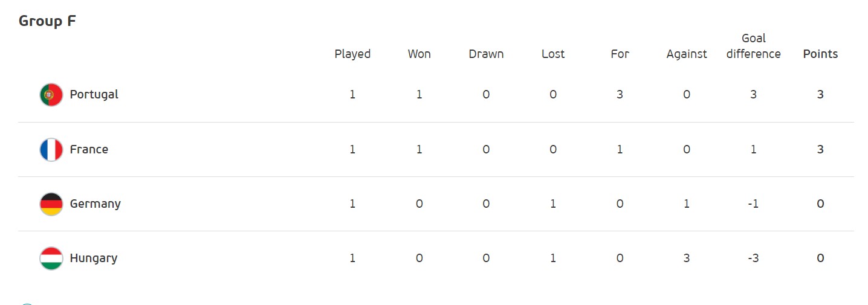Open the France team link
The image size is (868, 305).
(89, 150)
